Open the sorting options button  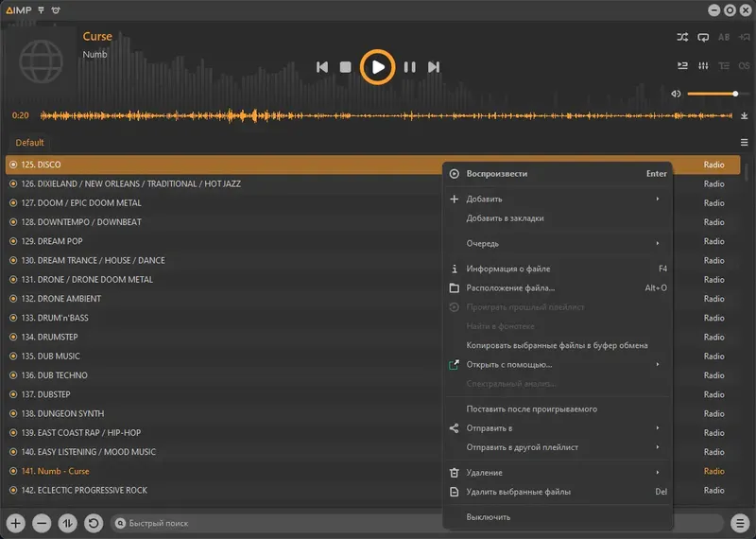pyautogui.click(x=67, y=523)
